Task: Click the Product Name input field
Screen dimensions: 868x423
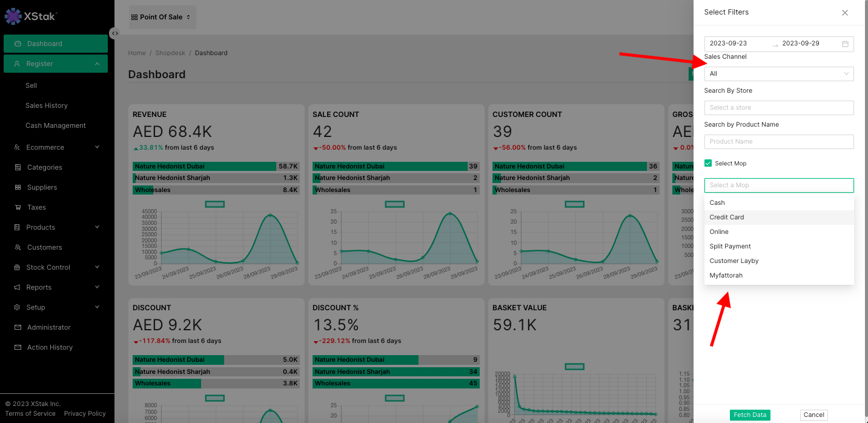Action: pyautogui.click(x=778, y=142)
